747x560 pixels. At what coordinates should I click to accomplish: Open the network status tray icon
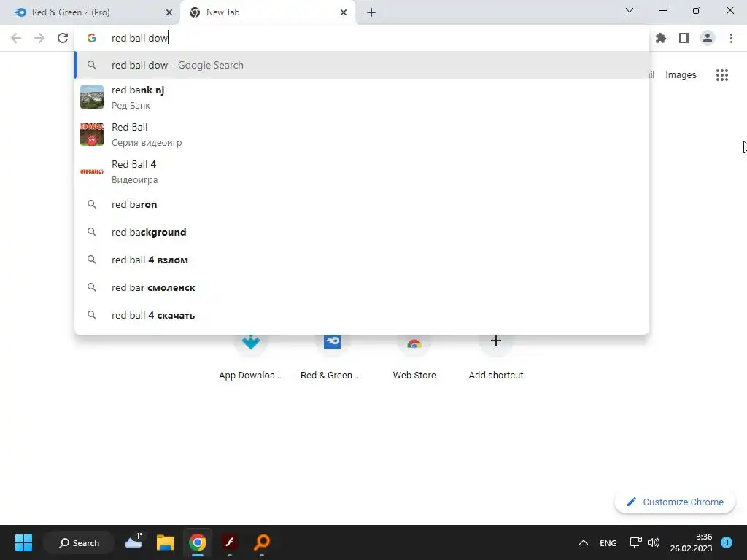coord(635,542)
